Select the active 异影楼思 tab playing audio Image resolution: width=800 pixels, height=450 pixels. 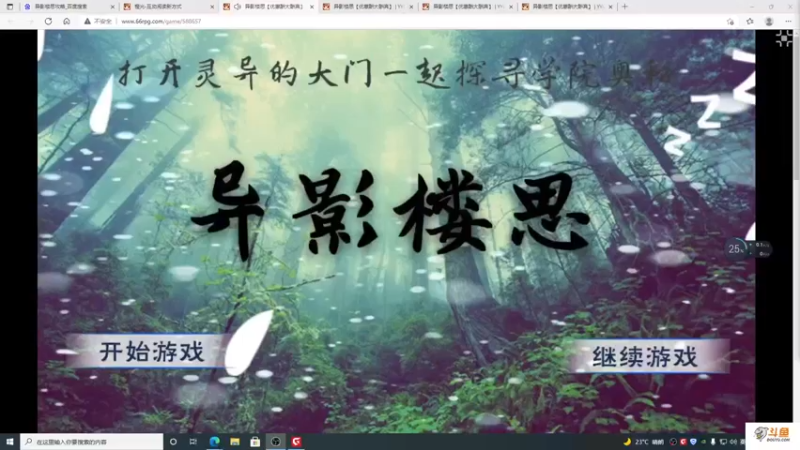268,7
